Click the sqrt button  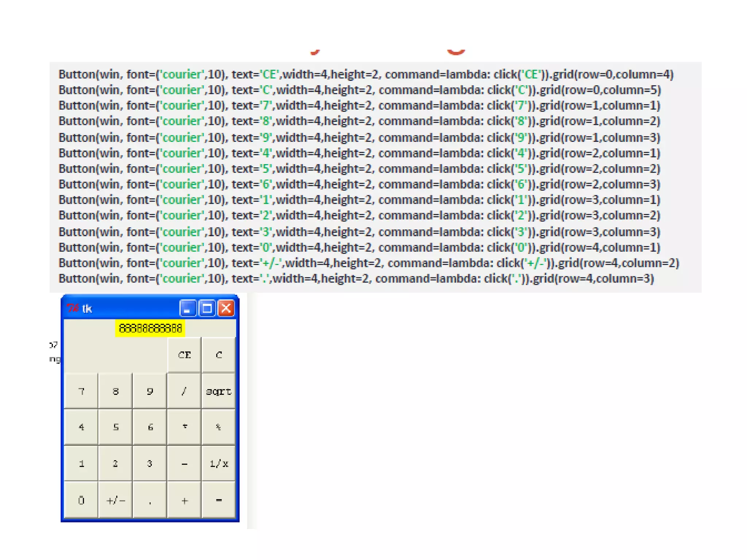(x=218, y=391)
